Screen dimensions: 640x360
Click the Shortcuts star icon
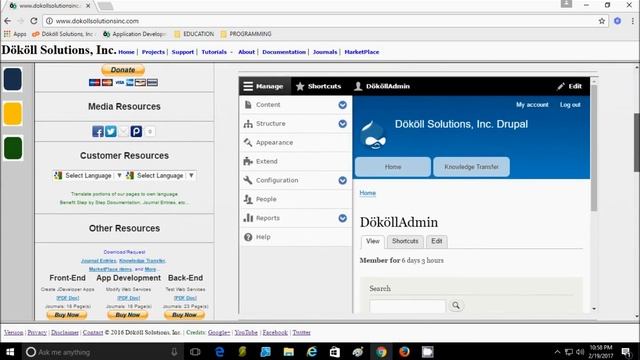300,86
